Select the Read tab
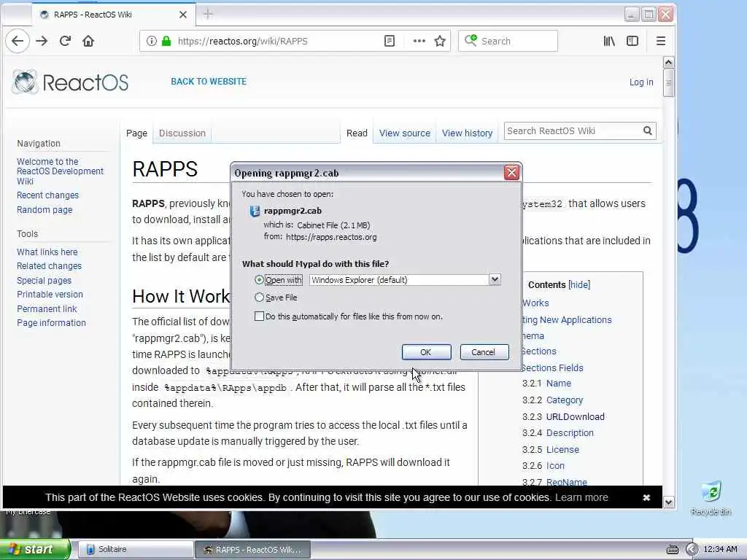This screenshot has width=747, height=560. [357, 133]
